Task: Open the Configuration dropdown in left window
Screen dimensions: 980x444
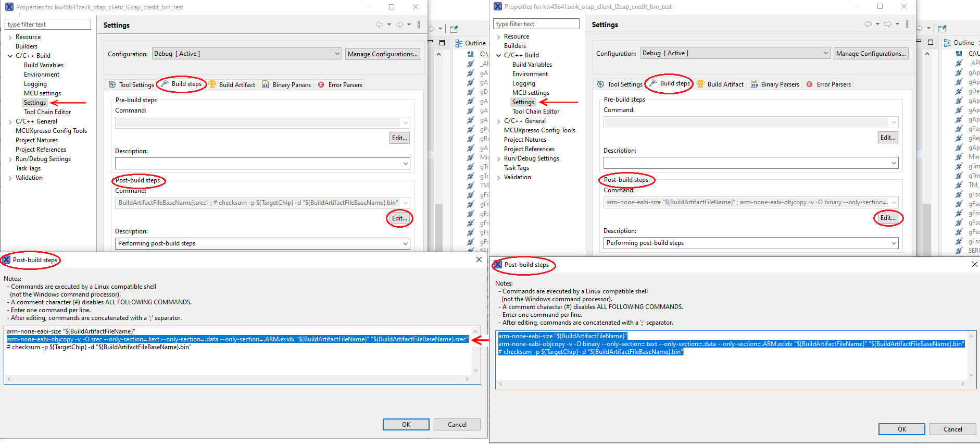Action: (x=337, y=54)
